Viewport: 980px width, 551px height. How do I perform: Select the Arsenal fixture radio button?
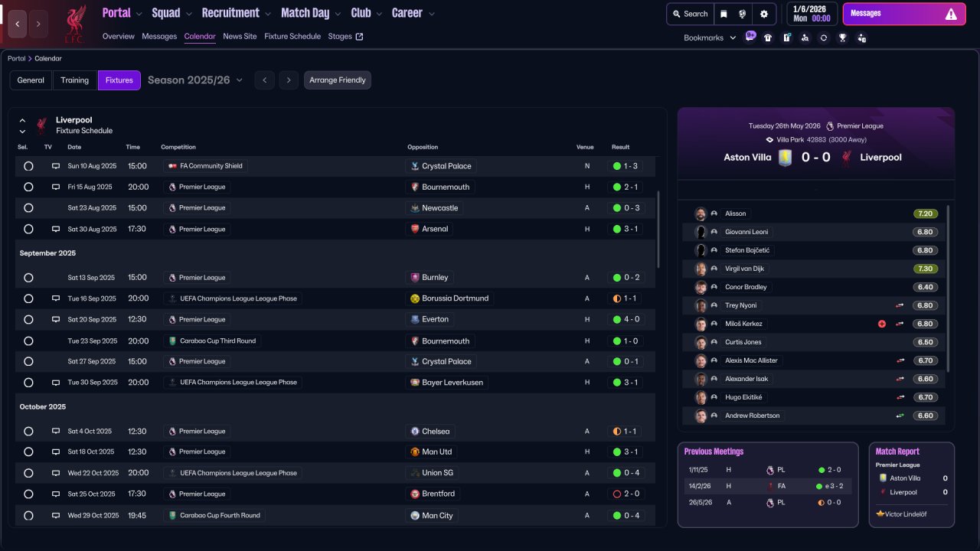point(28,229)
